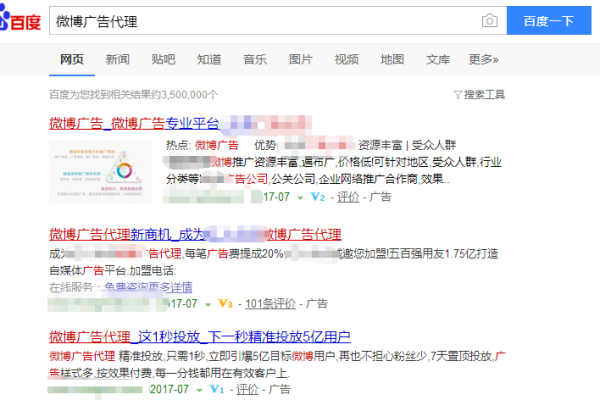Click the 广告 label in the third result footer
The height and width of the screenshot is (400, 600).
coord(279,390)
